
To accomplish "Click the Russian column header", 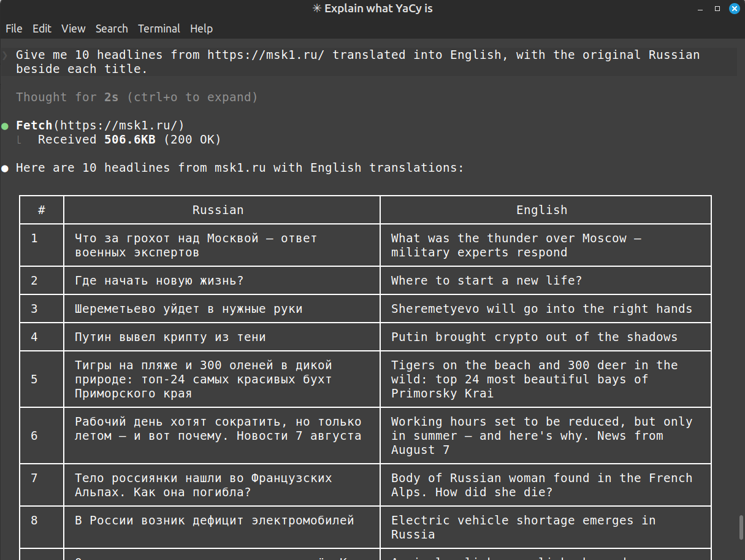I will 218,210.
